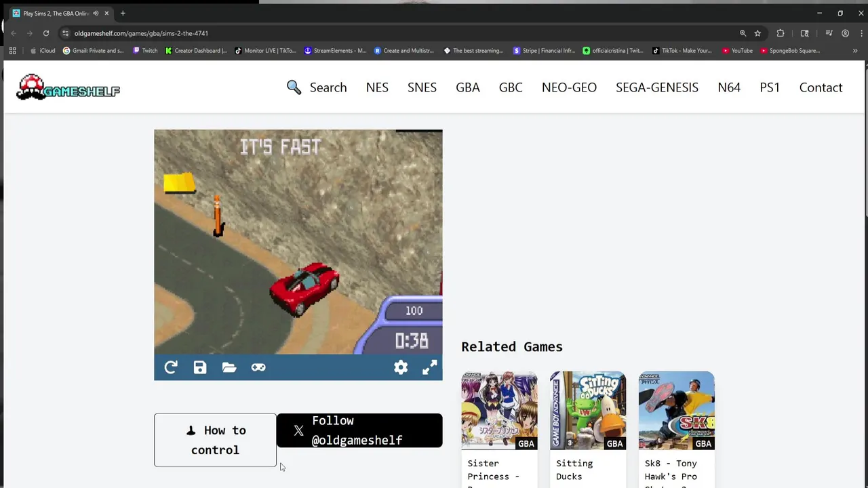
Task: Click the save state floppy disk icon
Action: (200, 367)
